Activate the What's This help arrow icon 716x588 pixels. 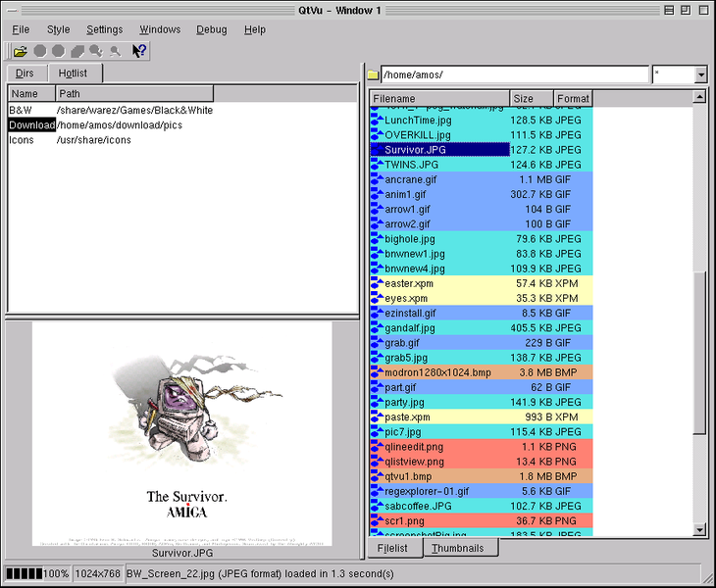coord(139,51)
